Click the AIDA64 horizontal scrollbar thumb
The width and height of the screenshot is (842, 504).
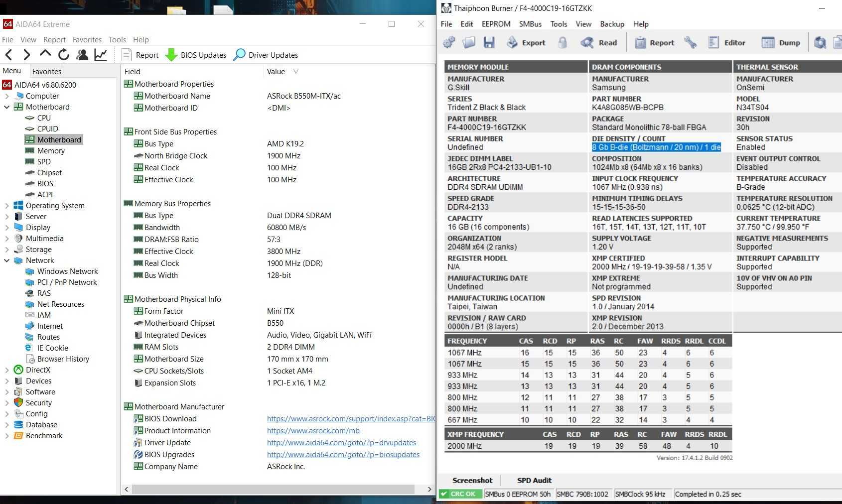tap(274, 489)
